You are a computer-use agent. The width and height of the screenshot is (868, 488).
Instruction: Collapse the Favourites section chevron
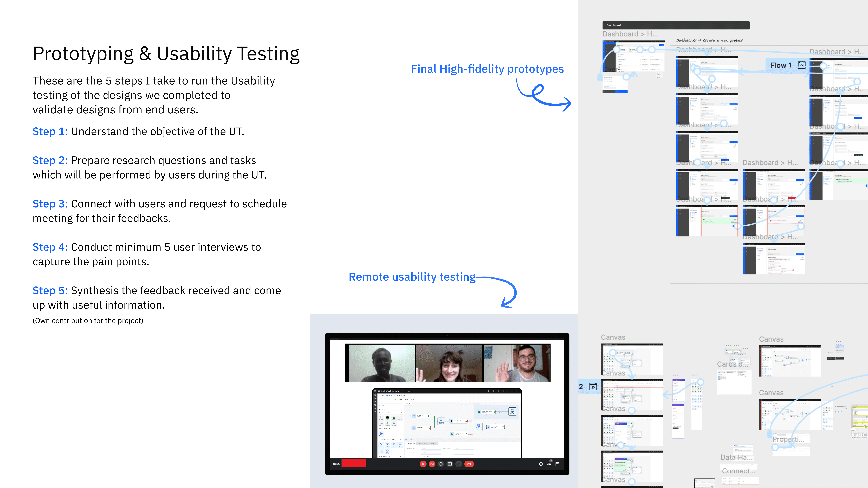401,409
